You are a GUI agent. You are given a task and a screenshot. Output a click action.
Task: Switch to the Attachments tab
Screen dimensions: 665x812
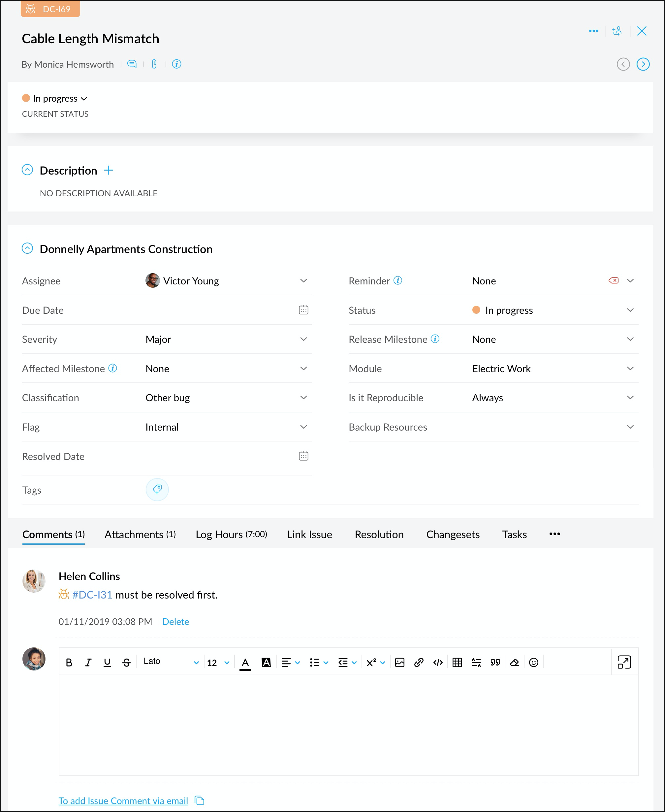tap(140, 534)
